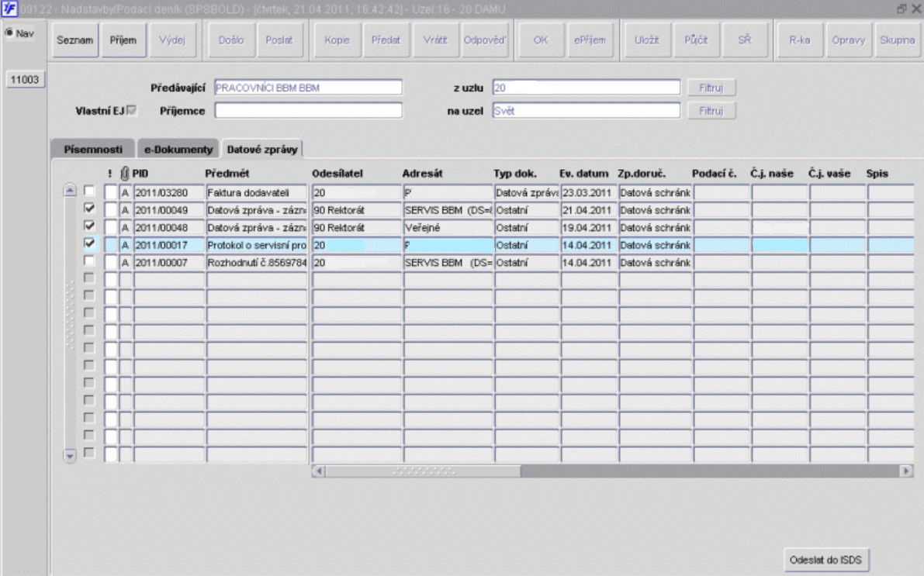Click the Seznam toolbar button
The image size is (924, 576).
tap(74, 40)
